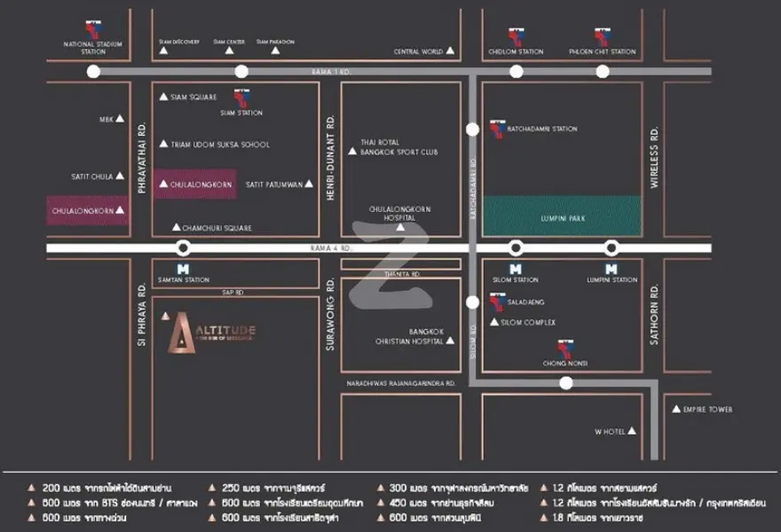
Task: Select the MRT M icon at Samyan Station
Action: click(184, 270)
